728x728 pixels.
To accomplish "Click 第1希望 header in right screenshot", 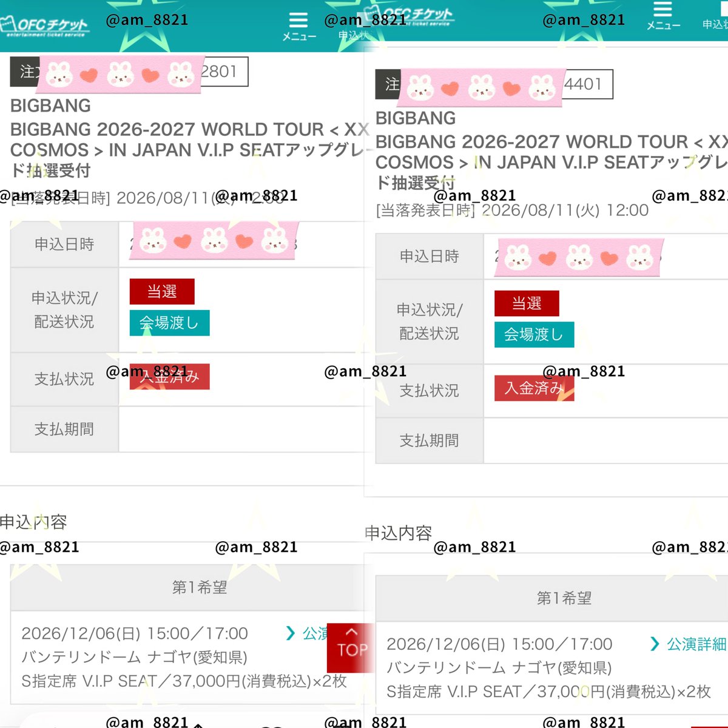I will 564,598.
